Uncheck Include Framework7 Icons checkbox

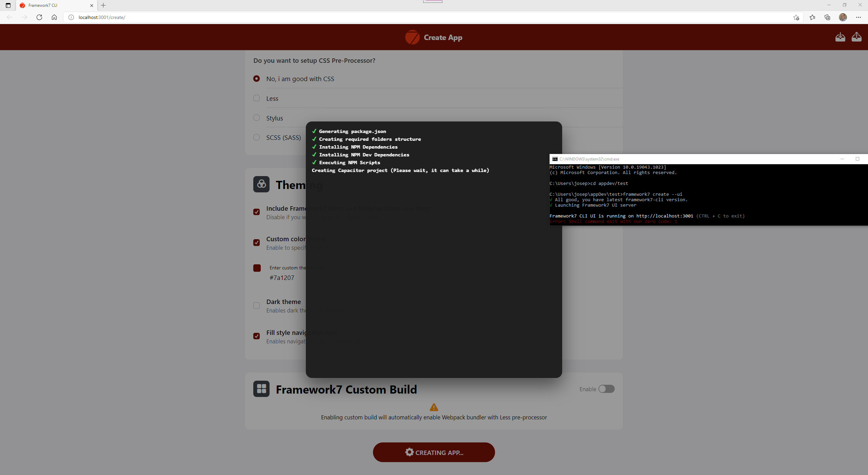click(257, 212)
